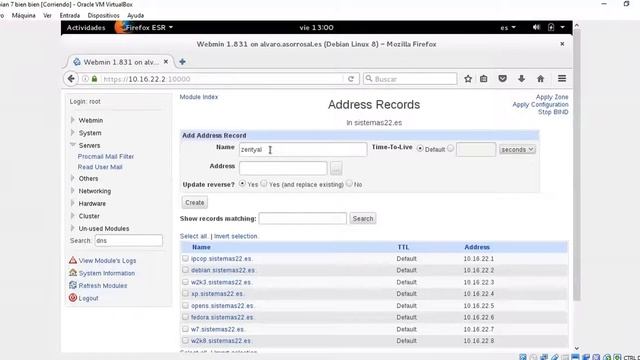Image resolution: width=640 pixels, height=360 pixels.
Task: Open the GNOME volume icon
Action: click(536, 27)
